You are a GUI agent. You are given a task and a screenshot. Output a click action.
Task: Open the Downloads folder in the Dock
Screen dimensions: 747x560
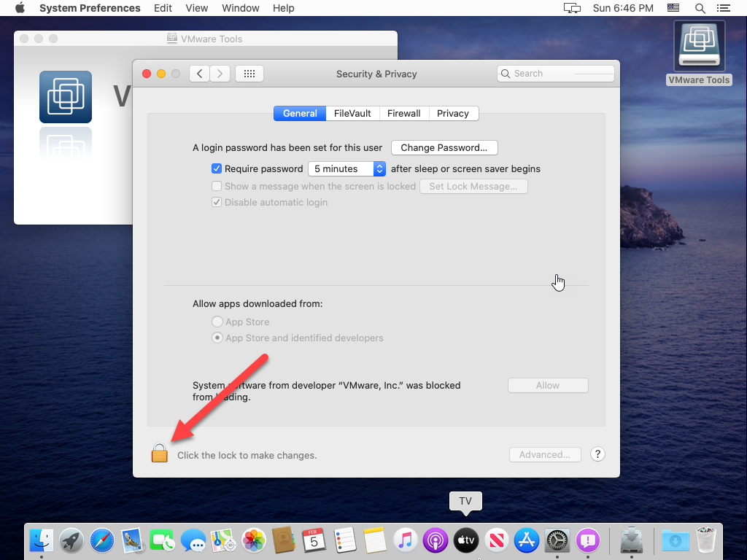[x=675, y=540]
